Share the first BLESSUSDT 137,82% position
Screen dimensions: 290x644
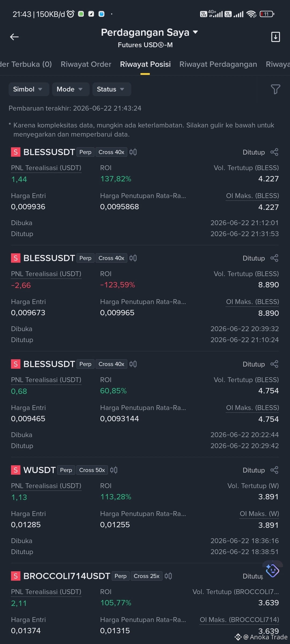tap(274, 152)
